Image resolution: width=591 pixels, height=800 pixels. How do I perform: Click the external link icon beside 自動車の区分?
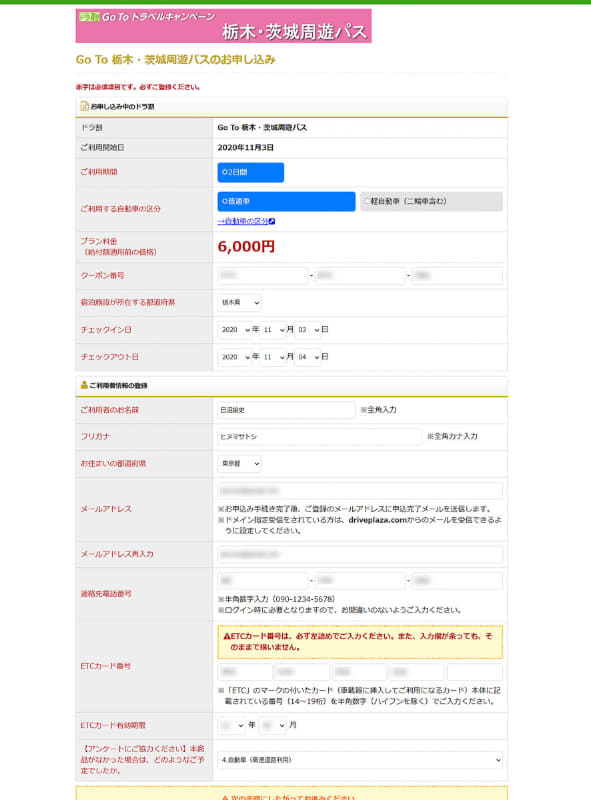tap(272, 221)
